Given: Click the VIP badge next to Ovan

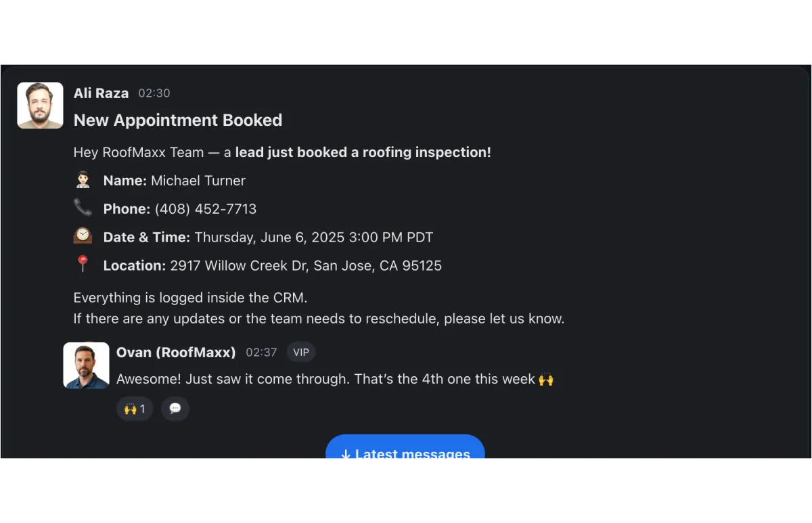Looking at the screenshot, I should (301, 353).
